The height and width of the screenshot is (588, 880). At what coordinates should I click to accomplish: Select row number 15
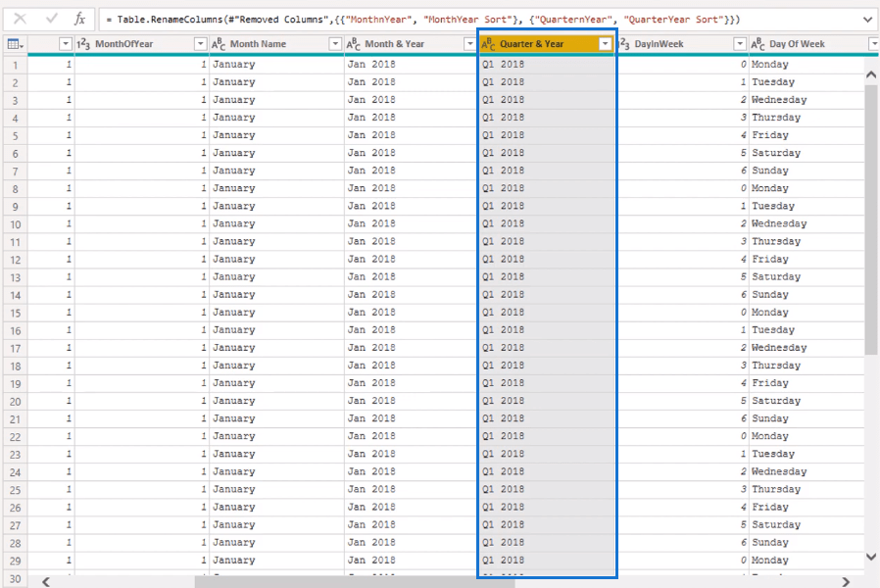coord(15,313)
